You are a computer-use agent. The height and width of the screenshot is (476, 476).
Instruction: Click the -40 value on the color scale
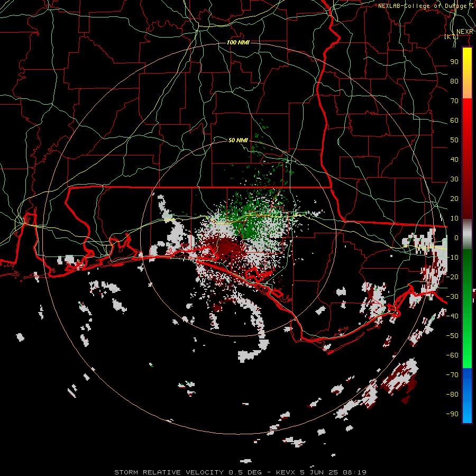point(452,316)
